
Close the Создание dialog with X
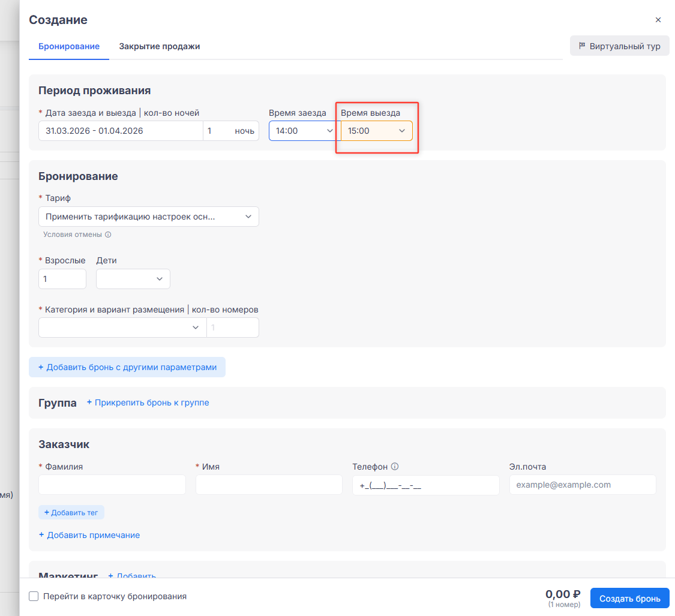[658, 20]
